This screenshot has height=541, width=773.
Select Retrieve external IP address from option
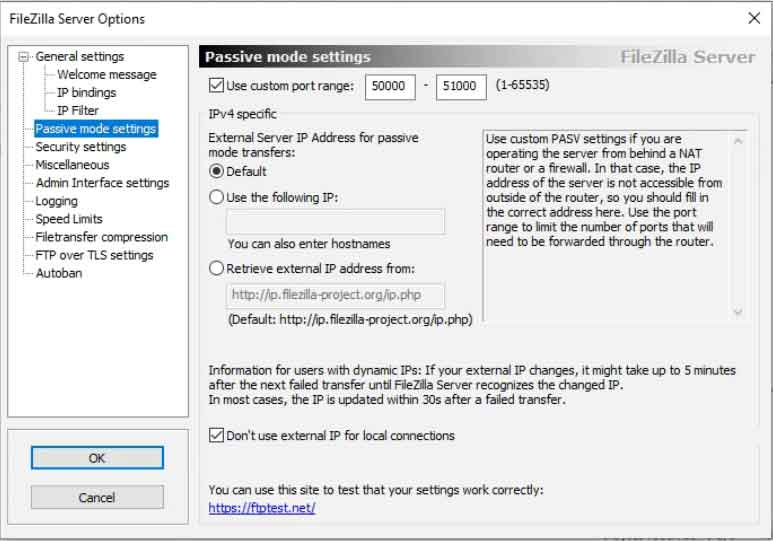[216, 269]
